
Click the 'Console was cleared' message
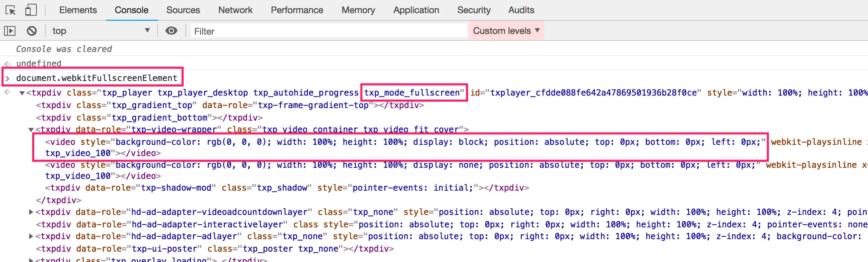click(x=64, y=49)
